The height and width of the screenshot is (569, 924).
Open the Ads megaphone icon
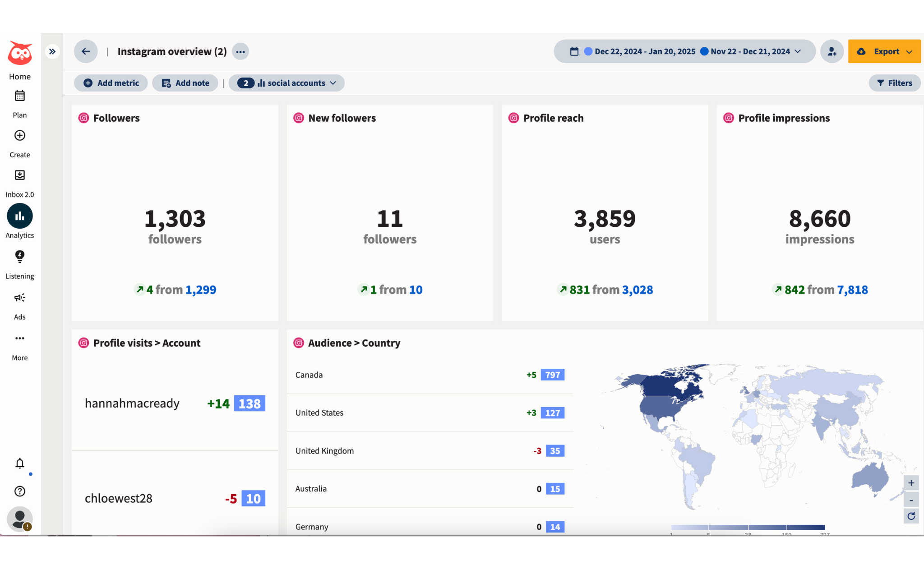pos(19,298)
